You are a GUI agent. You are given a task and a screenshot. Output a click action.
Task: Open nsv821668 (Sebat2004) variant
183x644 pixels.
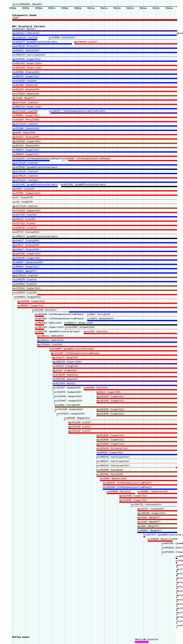[26, 85]
